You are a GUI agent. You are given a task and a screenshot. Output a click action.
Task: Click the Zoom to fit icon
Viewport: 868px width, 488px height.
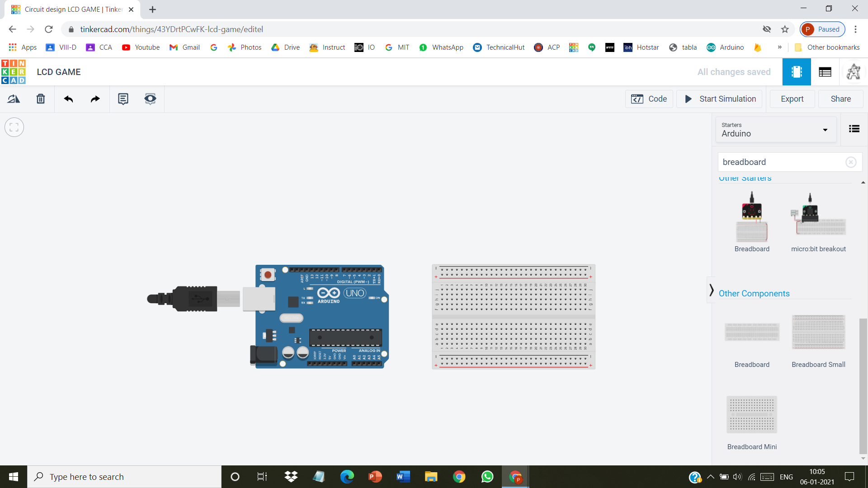pos(14,127)
